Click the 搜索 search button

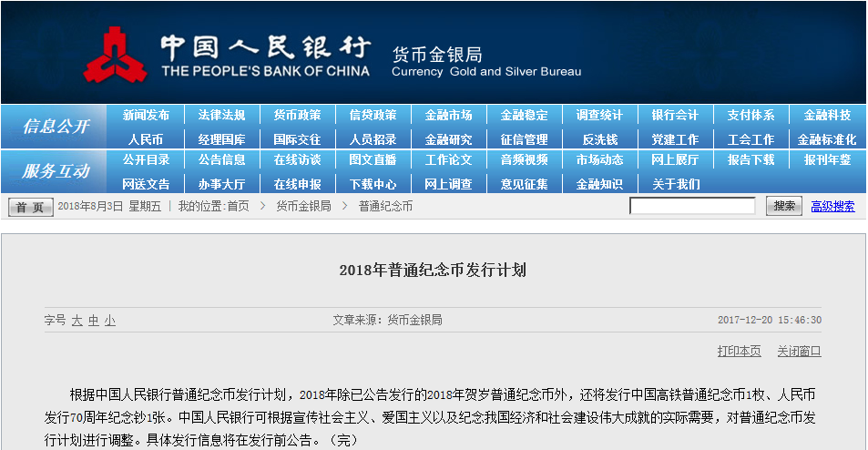783,206
